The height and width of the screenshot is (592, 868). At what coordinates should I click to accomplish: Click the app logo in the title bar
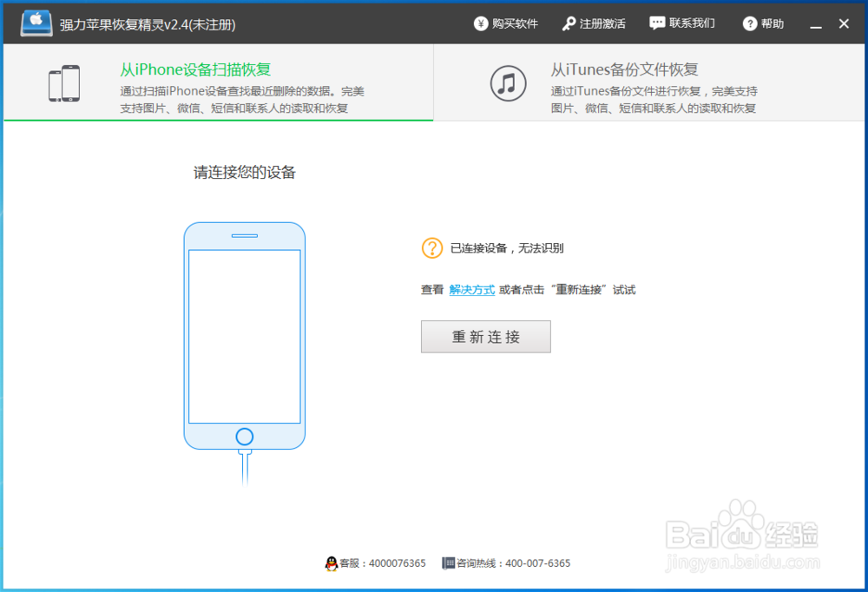point(35,23)
